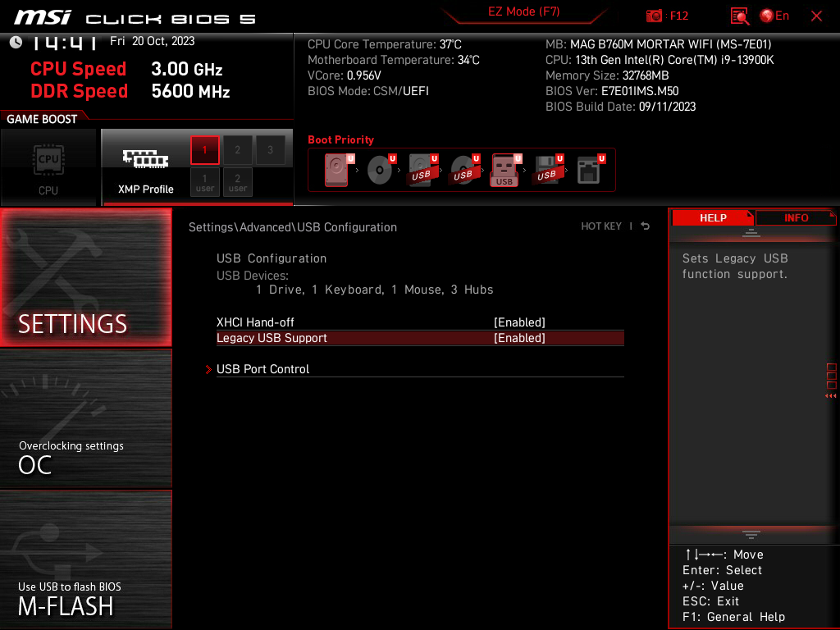Image resolution: width=840 pixels, height=630 pixels.
Task: Click the USB Configuration section heading
Action: pyautogui.click(x=271, y=258)
